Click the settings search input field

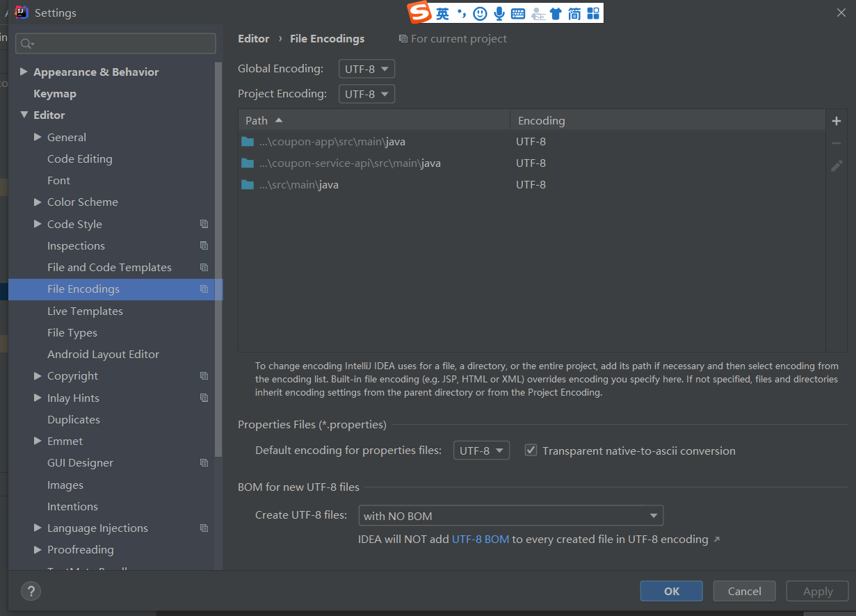click(115, 44)
